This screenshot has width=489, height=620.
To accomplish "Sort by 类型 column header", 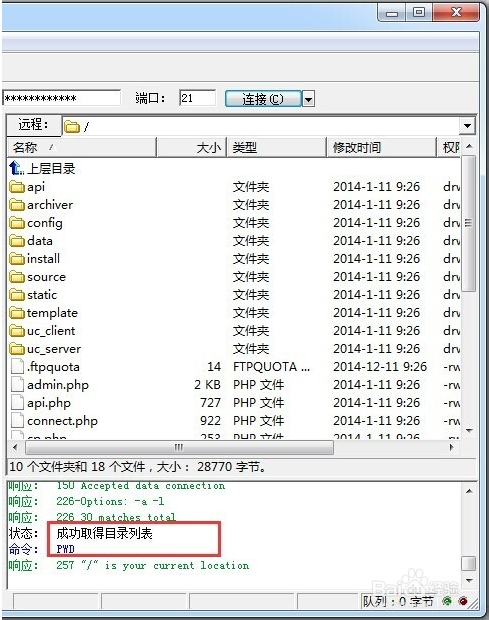I will (277, 147).
